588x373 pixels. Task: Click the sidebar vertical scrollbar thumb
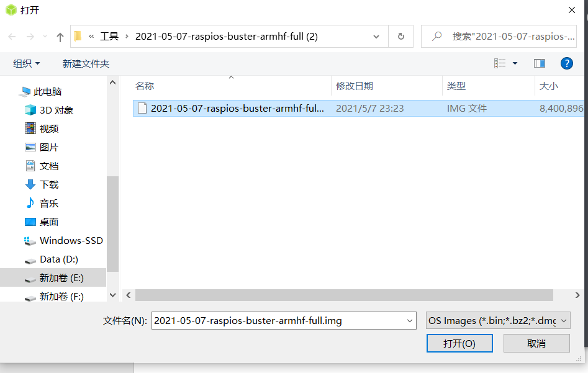[112, 224]
